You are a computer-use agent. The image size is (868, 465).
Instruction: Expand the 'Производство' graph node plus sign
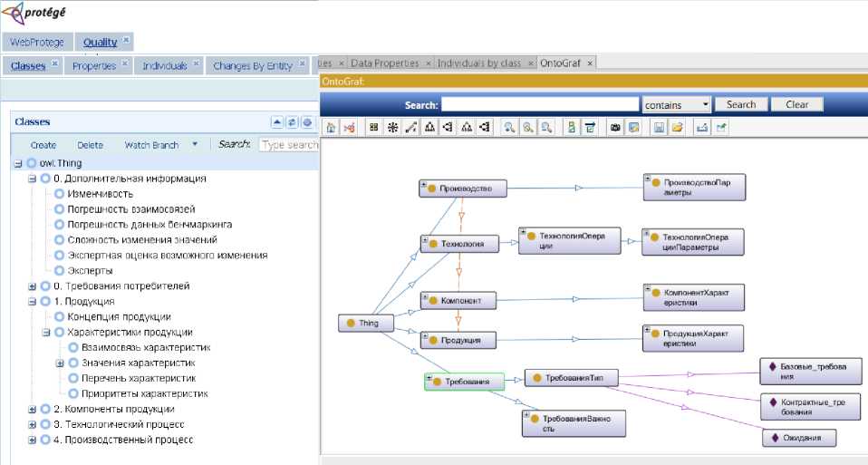(x=424, y=185)
